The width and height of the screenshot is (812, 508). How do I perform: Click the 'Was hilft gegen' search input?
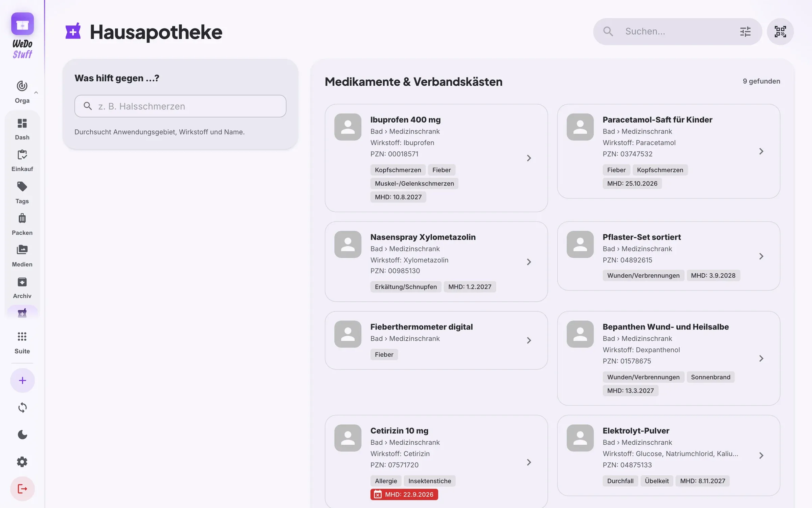pyautogui.click(x=180, y=106)
